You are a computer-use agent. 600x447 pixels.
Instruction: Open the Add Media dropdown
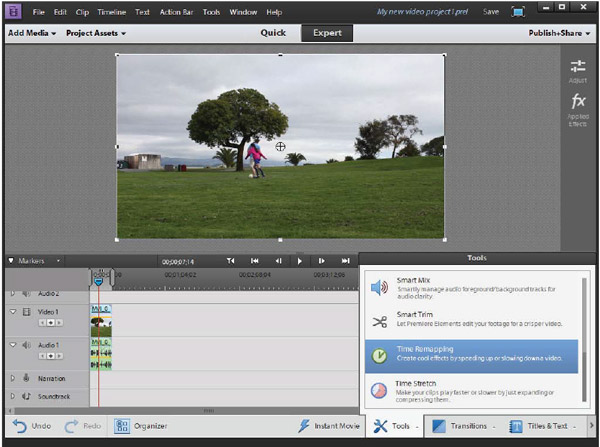pyautogui.click(x=32, y=33)
